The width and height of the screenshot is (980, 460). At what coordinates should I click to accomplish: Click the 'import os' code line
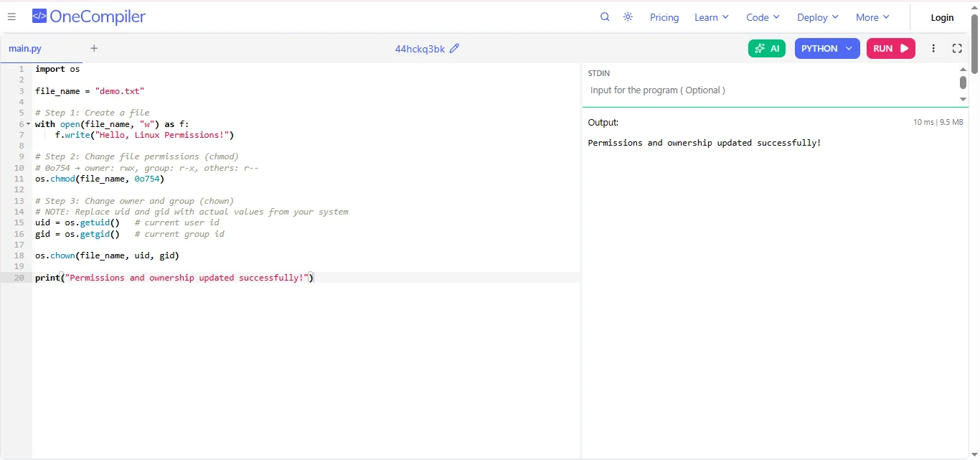(x=57, y=70)
